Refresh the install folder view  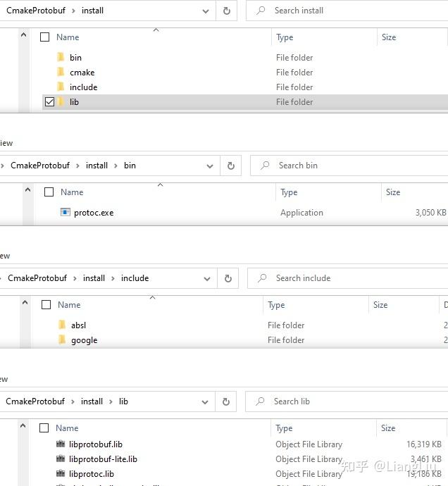[226, 11]
